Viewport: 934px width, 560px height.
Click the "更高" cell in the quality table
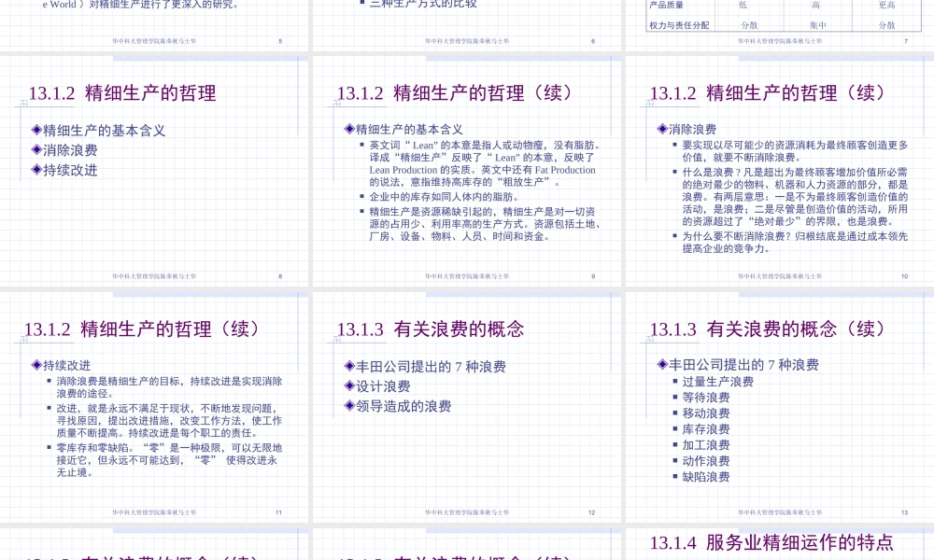pyautogui.click(x=884, y=4)
